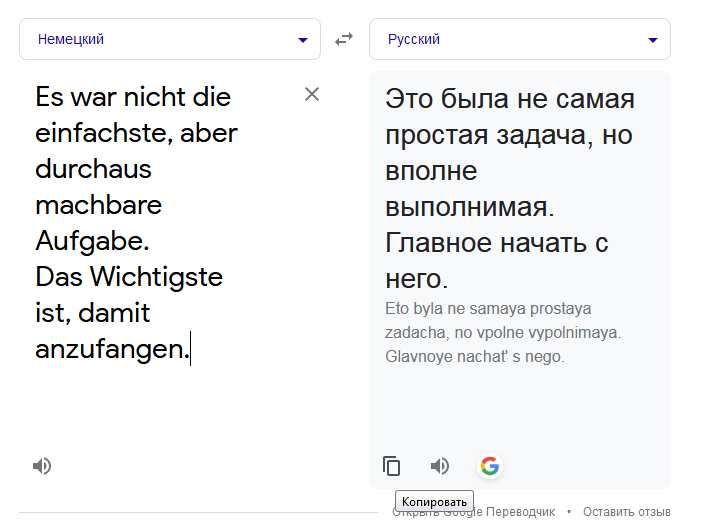Viewport: 720px width, 530px height.
Task: Click the word 'Wichtigste' in source text
Action: click(156, 277)
